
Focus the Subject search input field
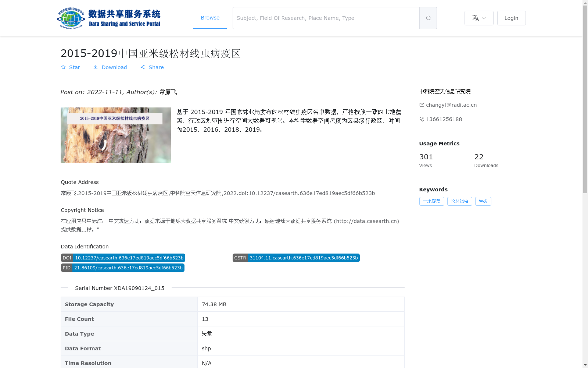pyautogui.click(x=326, y=18)
